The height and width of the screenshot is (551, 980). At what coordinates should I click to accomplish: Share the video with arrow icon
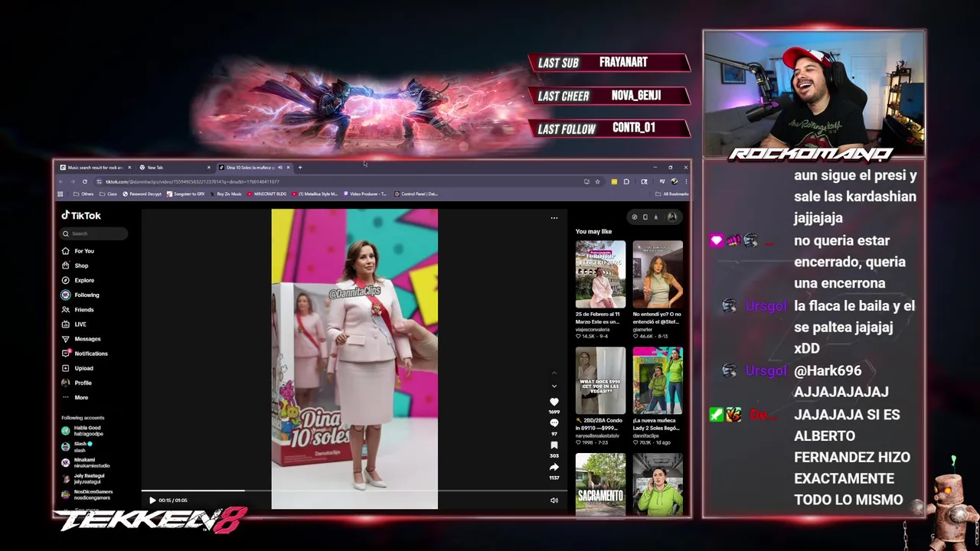click(x=554, y=467)
